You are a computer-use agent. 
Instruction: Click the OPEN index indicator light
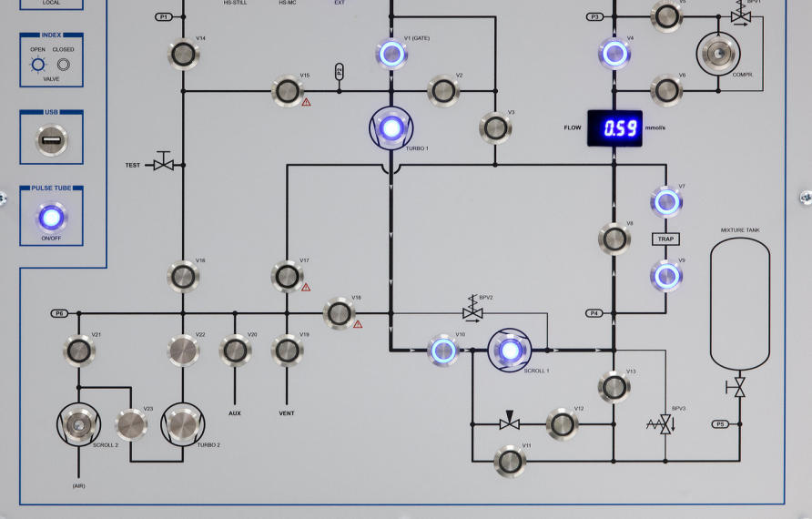click(x=38, y=65)
